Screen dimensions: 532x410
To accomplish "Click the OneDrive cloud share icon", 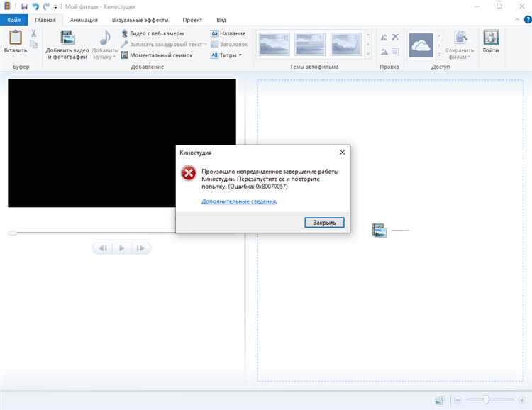I will tap(421, 45).
